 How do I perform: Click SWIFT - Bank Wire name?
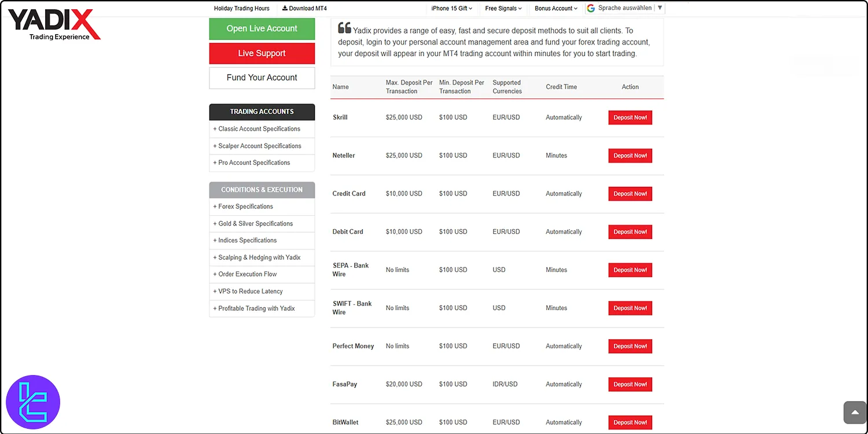[x=352, y=308]
